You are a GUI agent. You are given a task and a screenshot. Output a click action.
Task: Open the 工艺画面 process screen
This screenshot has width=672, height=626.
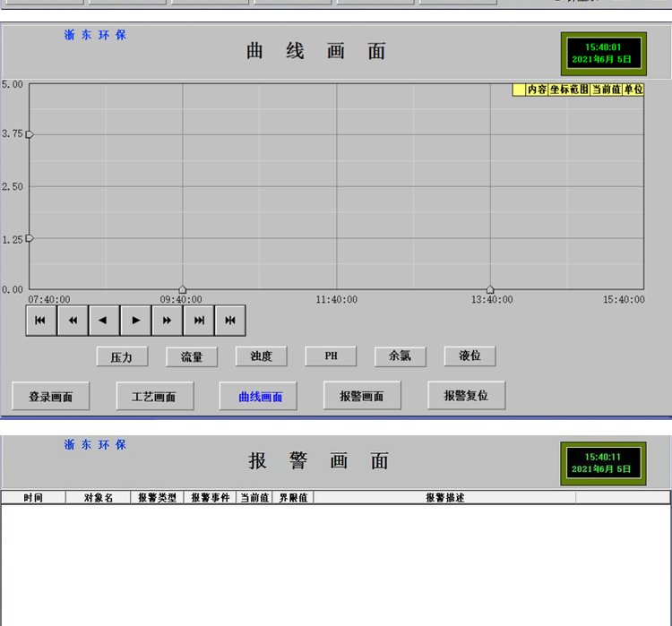154,396
